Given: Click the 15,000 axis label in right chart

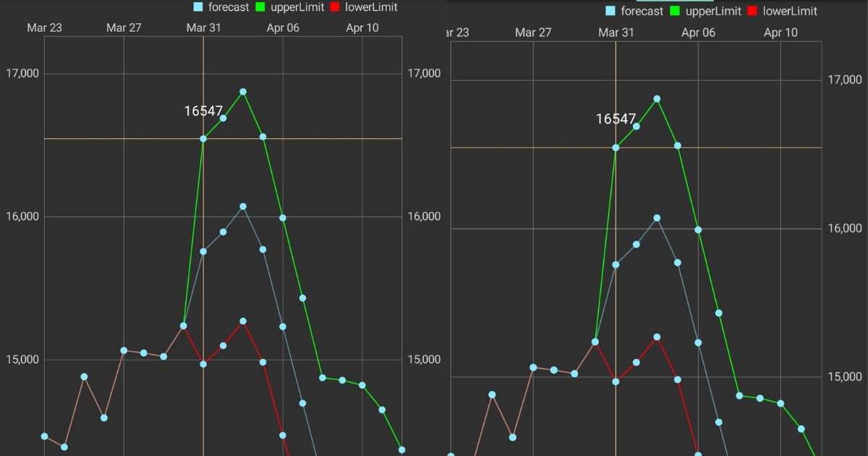Looking at the screenshot, I should 845,376.
